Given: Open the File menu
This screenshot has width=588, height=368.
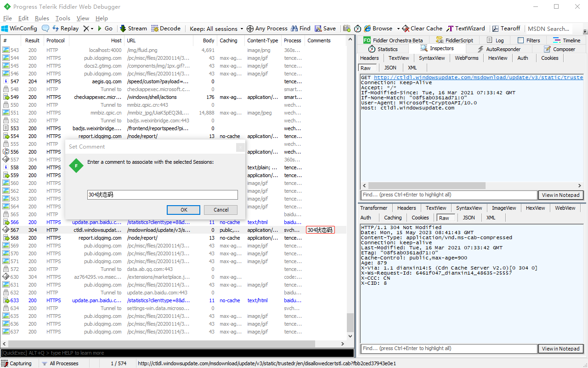Looking at the screenshot, I should tap(7, 18).
